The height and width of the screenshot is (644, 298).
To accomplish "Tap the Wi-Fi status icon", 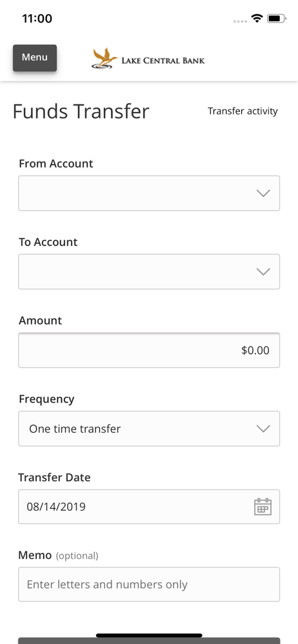I will pos(257,19).
